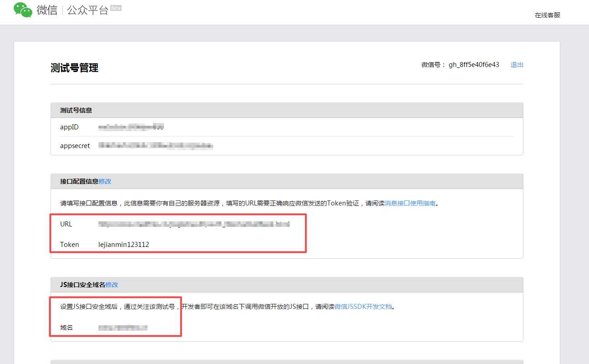Click the blurred URL value
The width and height of the screenshot is (589, 364).
[x=194, y=224]
